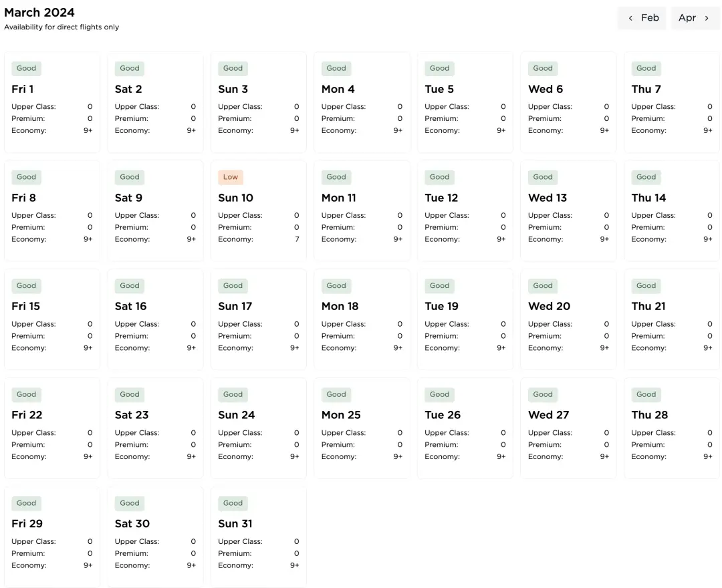Click the Good badge on Fri 29
Screen dimensions: 722x588
click(26, 503)
